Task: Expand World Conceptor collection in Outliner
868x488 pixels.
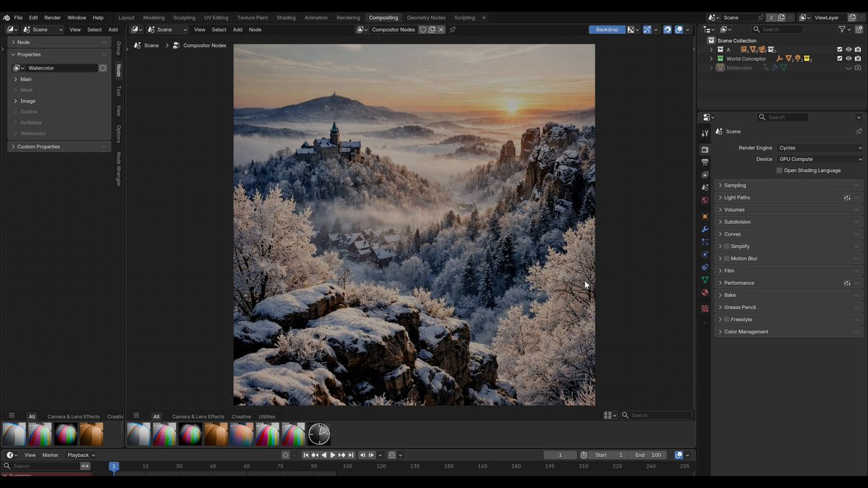Action: 712,59
